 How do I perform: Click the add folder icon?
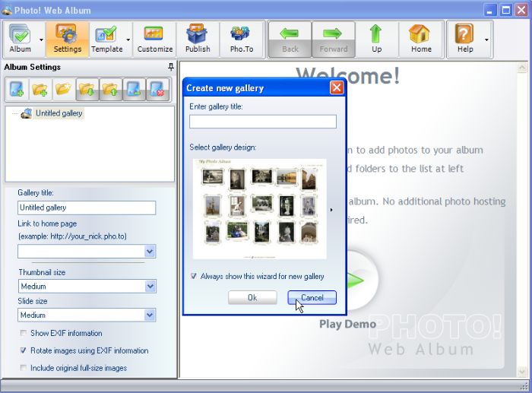tap(40, 89)
